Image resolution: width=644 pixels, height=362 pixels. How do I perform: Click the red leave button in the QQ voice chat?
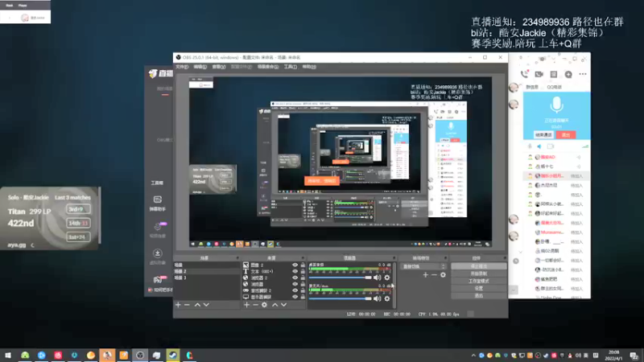[566, 134]
